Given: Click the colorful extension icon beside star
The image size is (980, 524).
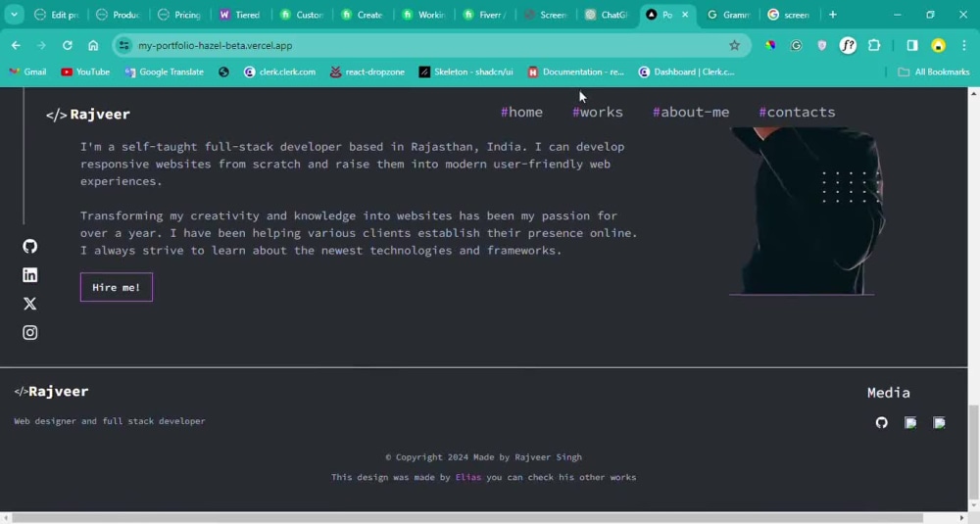Looking at the screenshot, I should click(x=770, y=46).
